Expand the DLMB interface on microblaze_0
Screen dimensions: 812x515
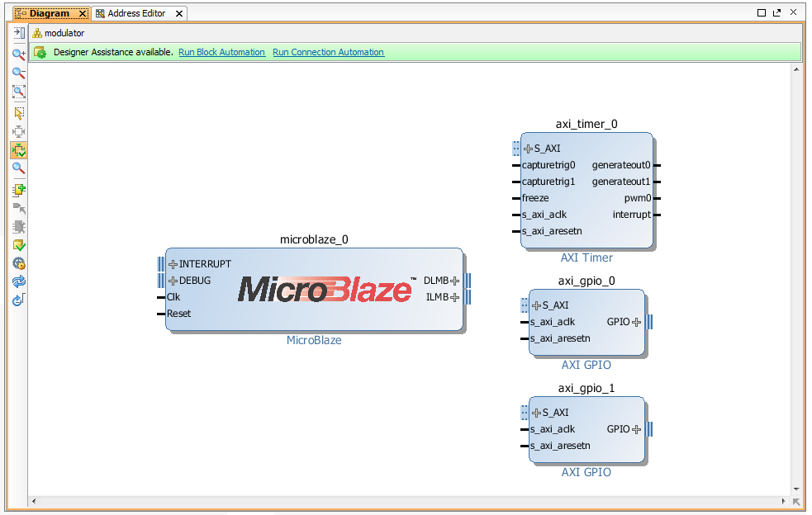click(454, 281)
